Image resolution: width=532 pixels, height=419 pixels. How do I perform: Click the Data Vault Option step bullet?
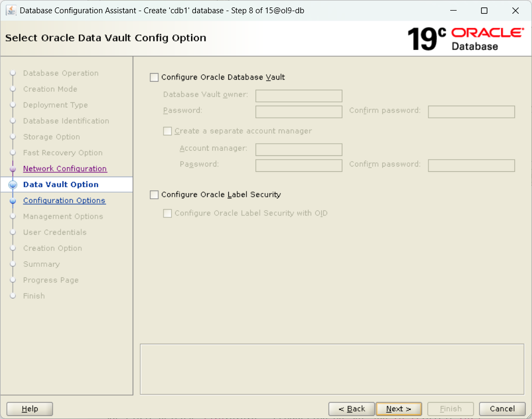pos(13,185)
